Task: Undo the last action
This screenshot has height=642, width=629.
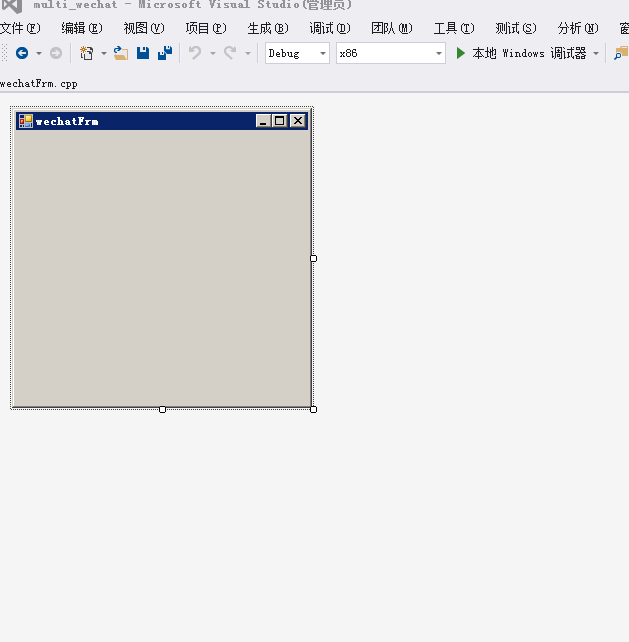Action: [x=195, y=53]
